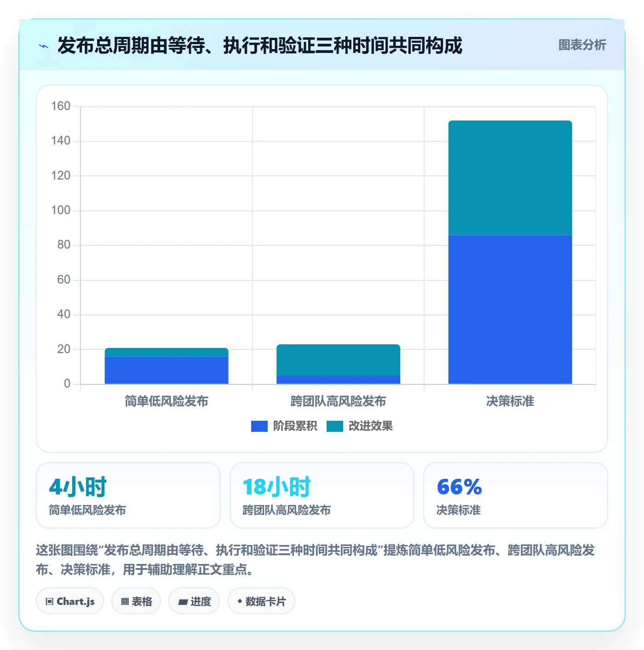Click the 4小时 value text
Screen dimensions: 644x650
pyautogui.click(x=78, y=487)
